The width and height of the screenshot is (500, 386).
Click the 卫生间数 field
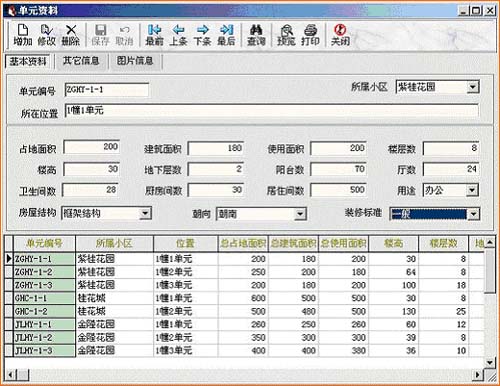coord(91,190)
